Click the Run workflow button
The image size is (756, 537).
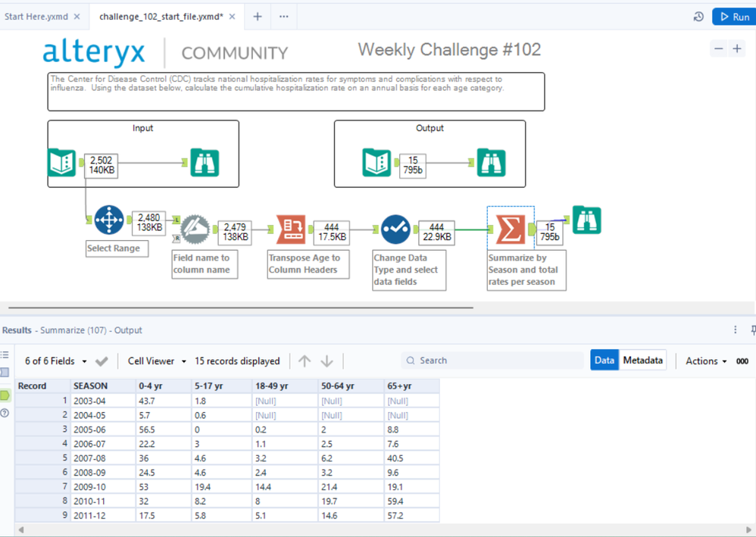tap(734, 17)
